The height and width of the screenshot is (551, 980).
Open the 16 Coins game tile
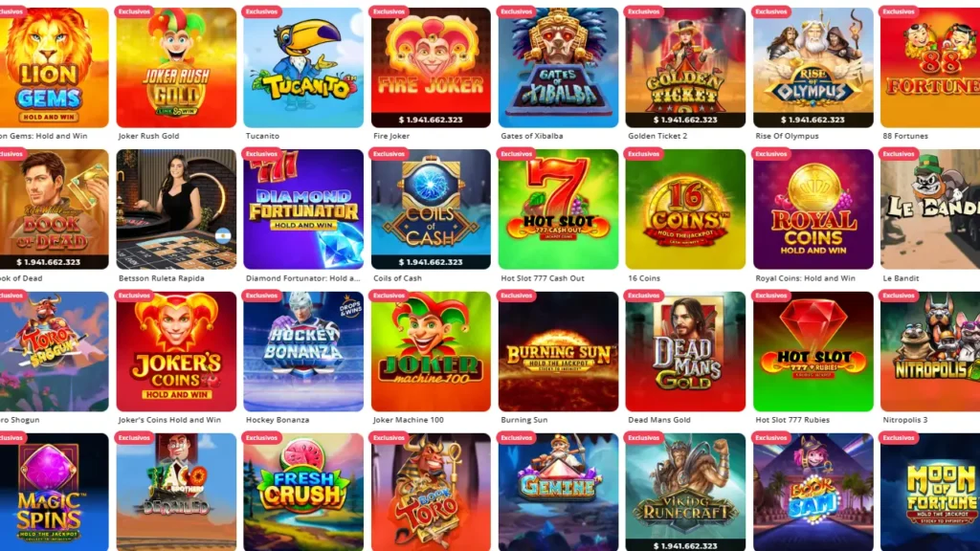click(685, 209)
